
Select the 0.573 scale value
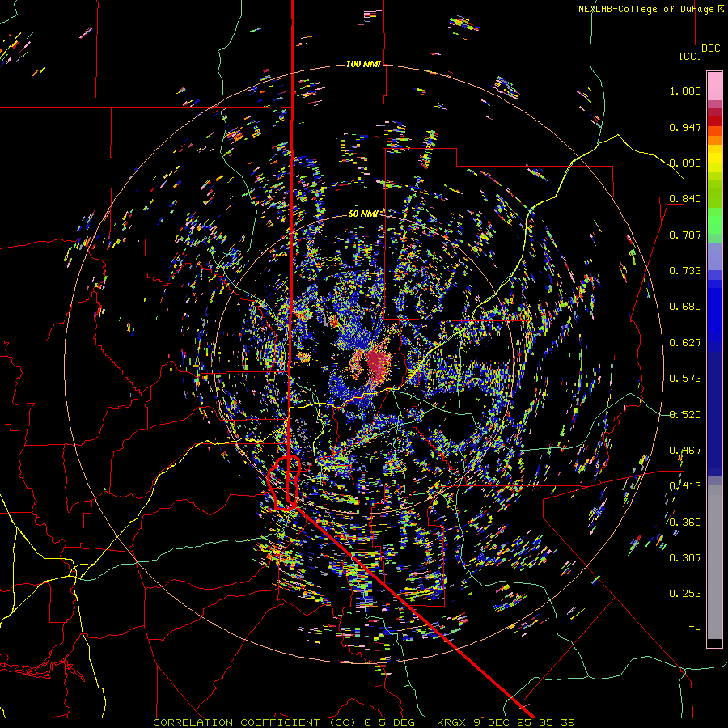685,379
